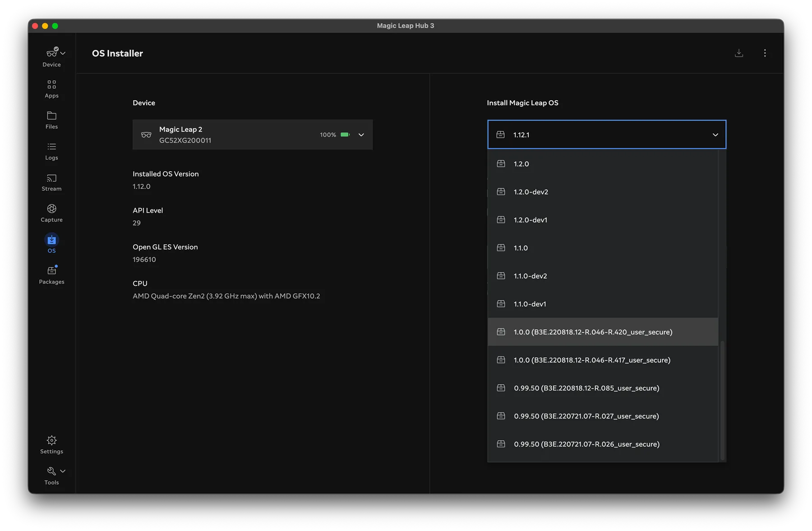Viewport: 812px width, 531px height.
Task: Choose 0.99.50 build R.026_user_secure
Action: coord(603,444)
